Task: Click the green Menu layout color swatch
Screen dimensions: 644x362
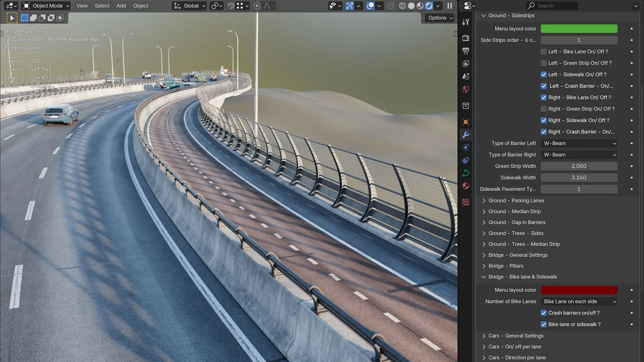Action: 579,28
